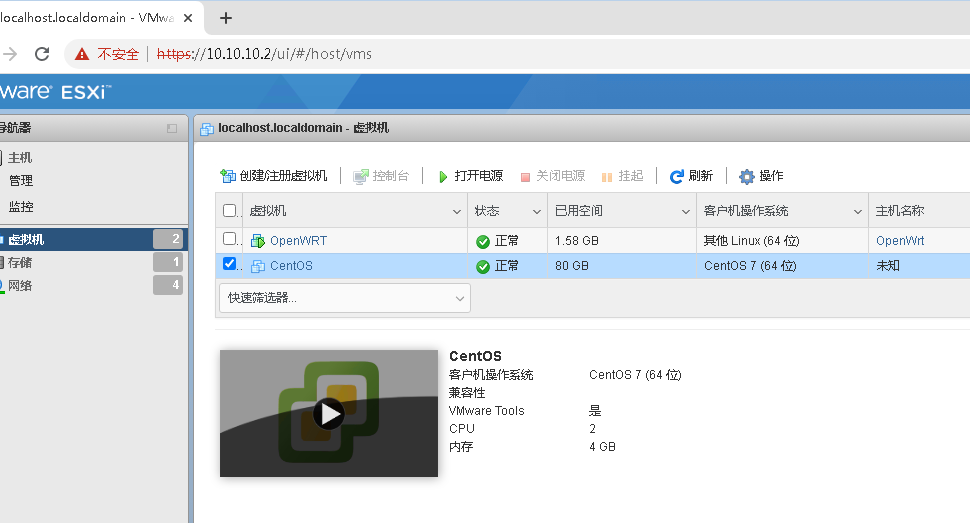The image size is (970, 523).
Task: Open 已用空间 column dropdown arrow
Action: pos(685,212)
